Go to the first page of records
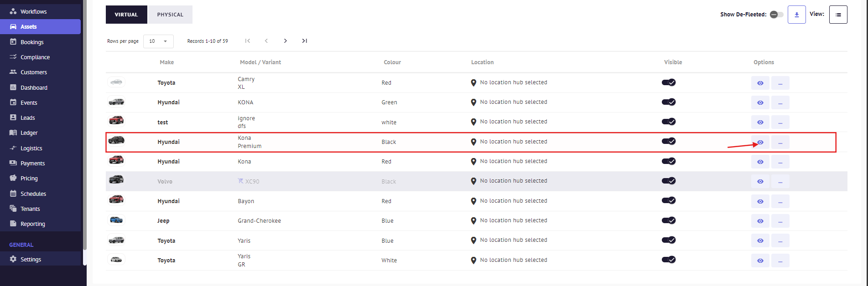The image size is (868, 286). 247,41
